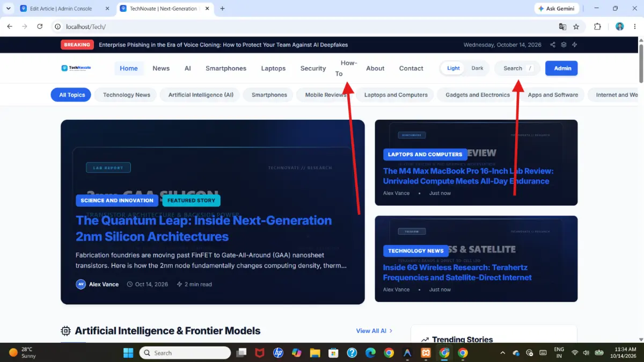
Task: Click the share icon in the breaking news bar
Action: point(553,45)
